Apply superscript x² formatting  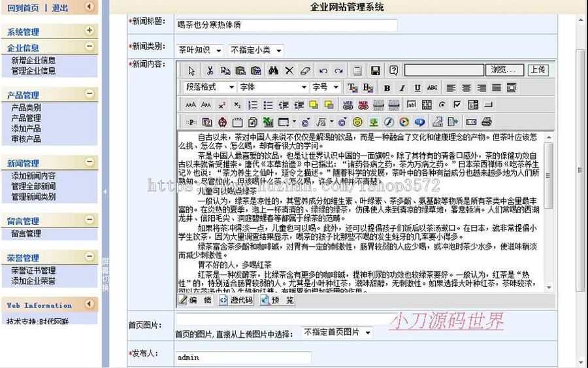pyautogui.click(x=222, y=105)
